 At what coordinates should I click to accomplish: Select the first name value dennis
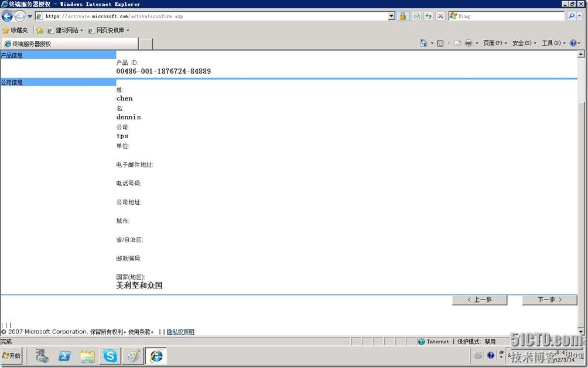pyautogui.click(x=129, y=117)
